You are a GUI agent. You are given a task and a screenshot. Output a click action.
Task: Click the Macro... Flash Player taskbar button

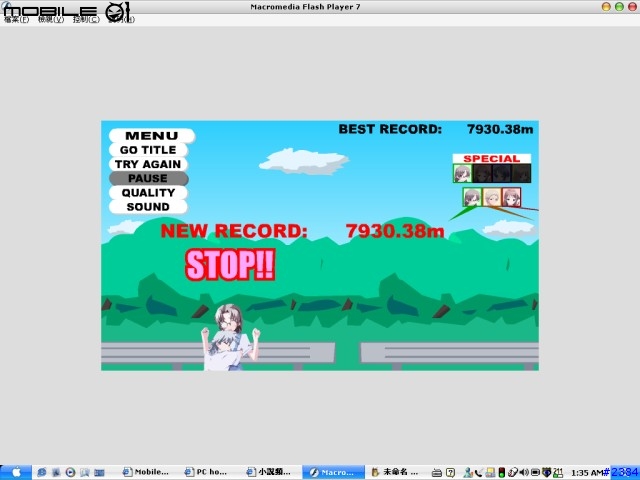[x=333, y=472]
